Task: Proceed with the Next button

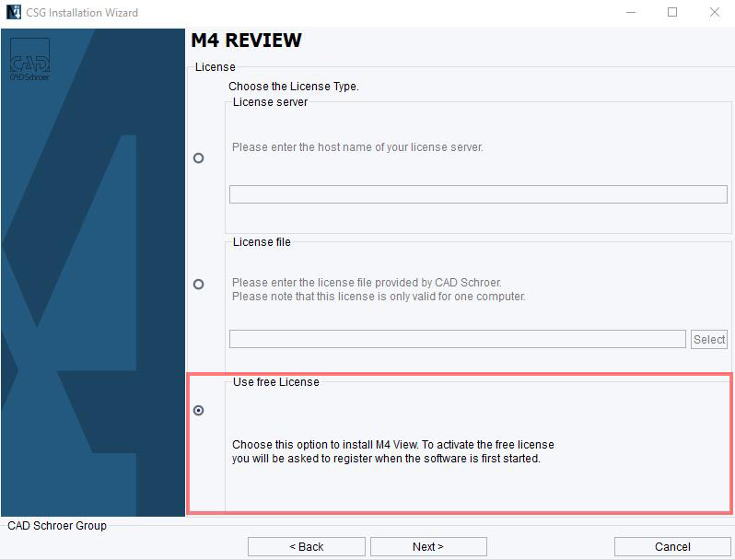Action: (428, 546)
